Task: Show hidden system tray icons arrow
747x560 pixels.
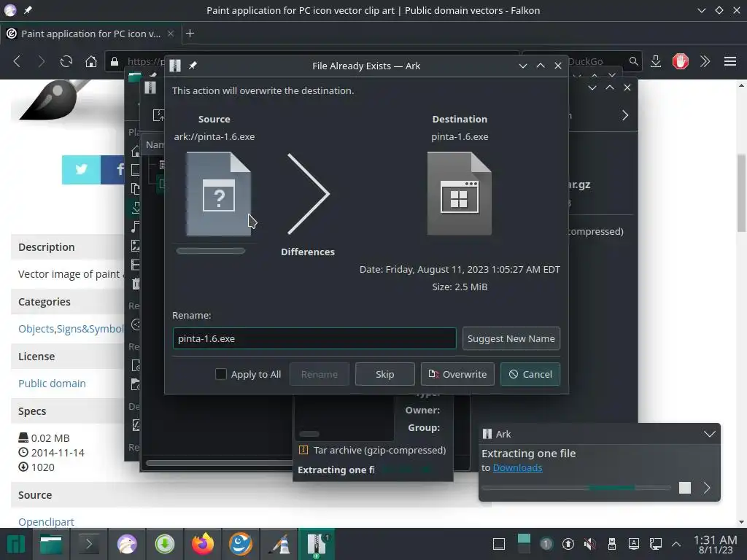Action: [x=676, y=544]
